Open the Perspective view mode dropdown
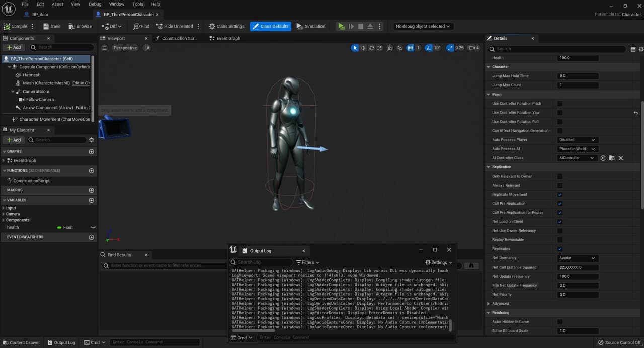Screen dimensions: 644x348 coord(125,48)
